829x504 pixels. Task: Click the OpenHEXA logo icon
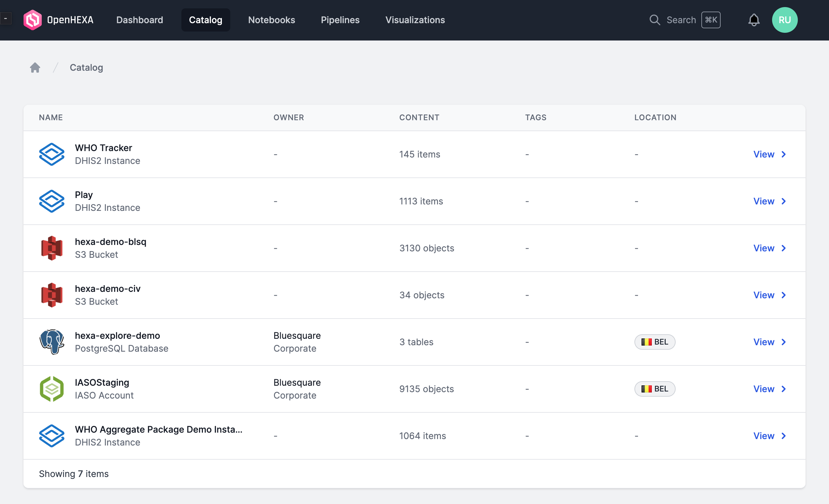click(32, 20)
